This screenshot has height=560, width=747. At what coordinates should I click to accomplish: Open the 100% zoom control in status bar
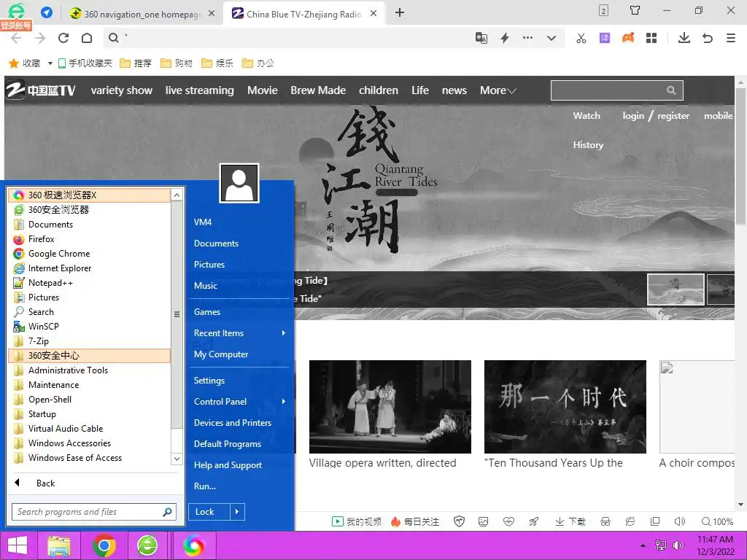(718, 522)
